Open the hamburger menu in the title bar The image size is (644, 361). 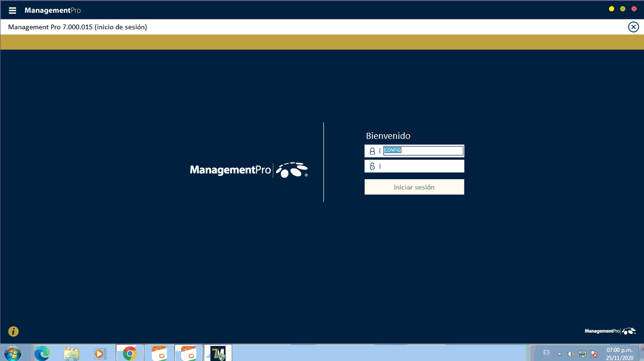click(12, 10)
